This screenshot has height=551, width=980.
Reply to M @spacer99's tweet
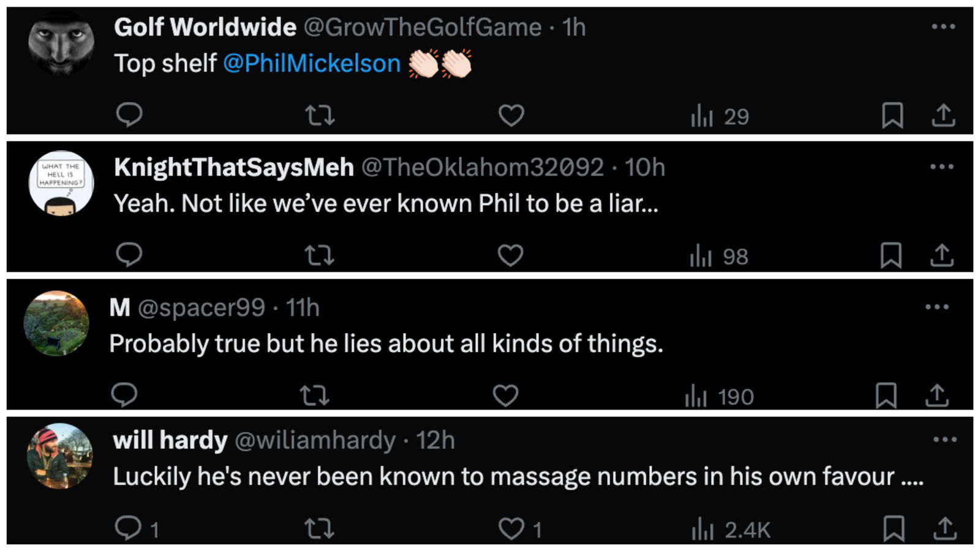pos(124,395)
